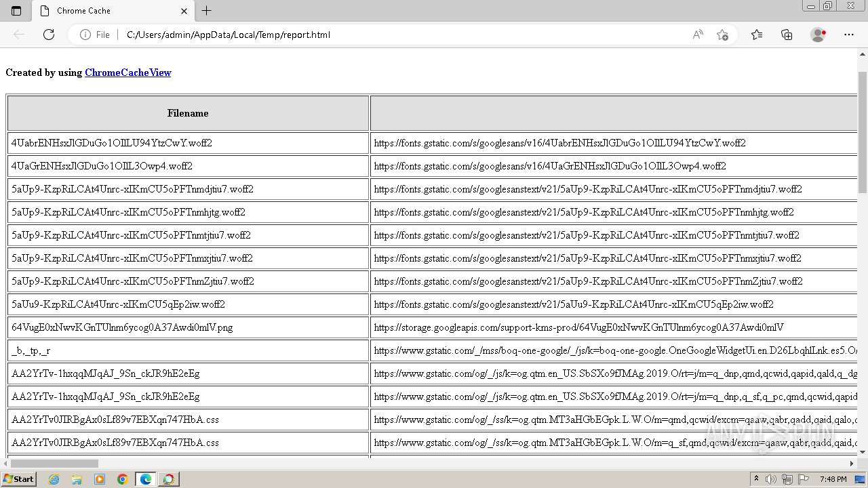
Task: Show hidden system tray icons
Action: point(756,479)
